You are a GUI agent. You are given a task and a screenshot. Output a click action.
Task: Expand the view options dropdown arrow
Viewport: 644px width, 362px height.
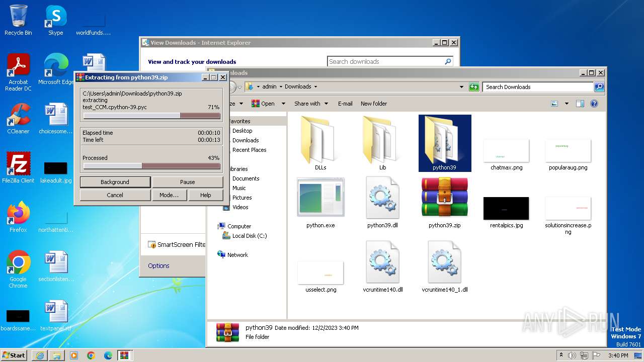567,104
